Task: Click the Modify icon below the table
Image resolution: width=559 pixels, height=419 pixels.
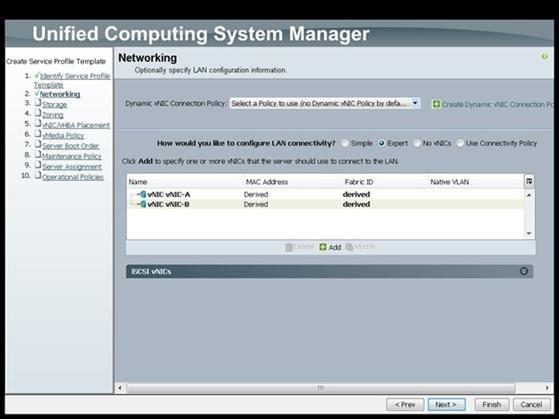Action: 349,247
